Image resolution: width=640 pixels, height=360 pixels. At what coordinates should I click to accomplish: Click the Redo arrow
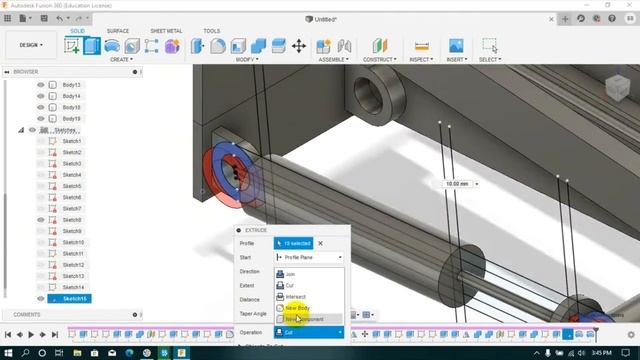[x=78, y=18]
